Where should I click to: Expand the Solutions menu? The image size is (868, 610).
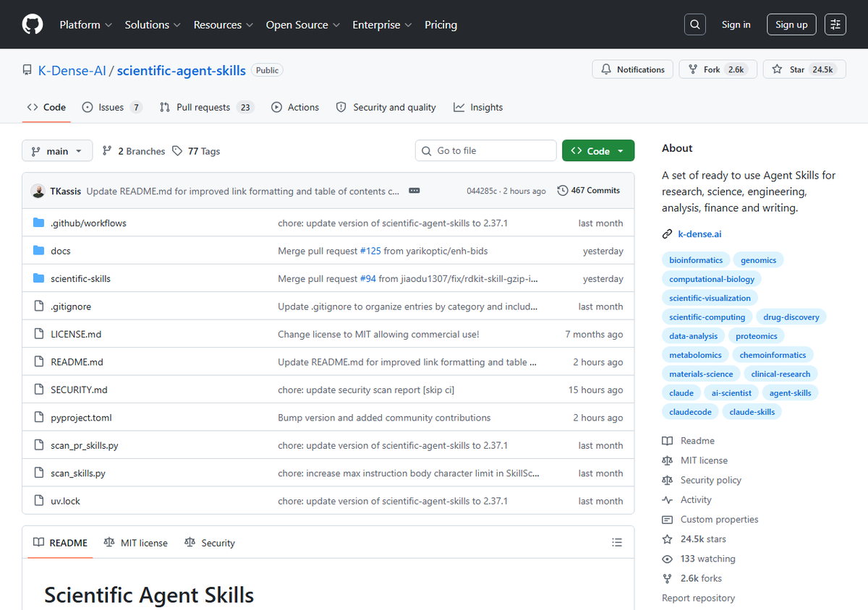[153, 25]
